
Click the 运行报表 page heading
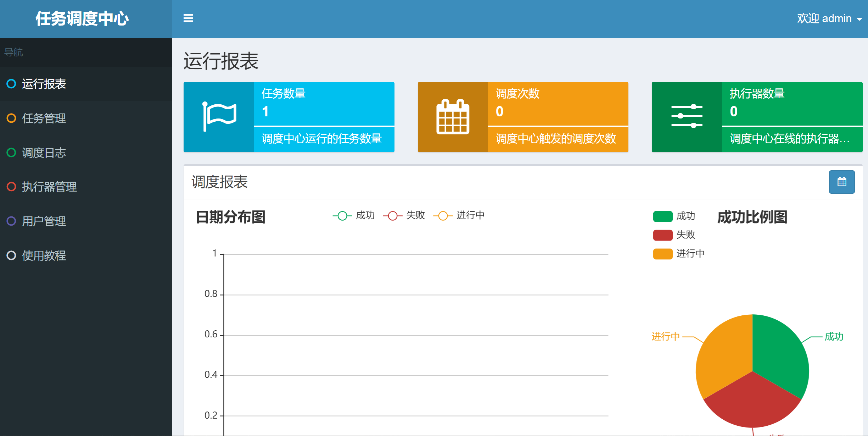tap(221, 61)
